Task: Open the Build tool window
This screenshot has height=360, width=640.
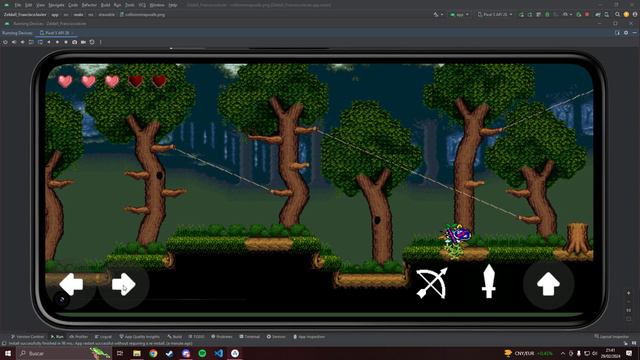Action: click(x=175, y=337)
